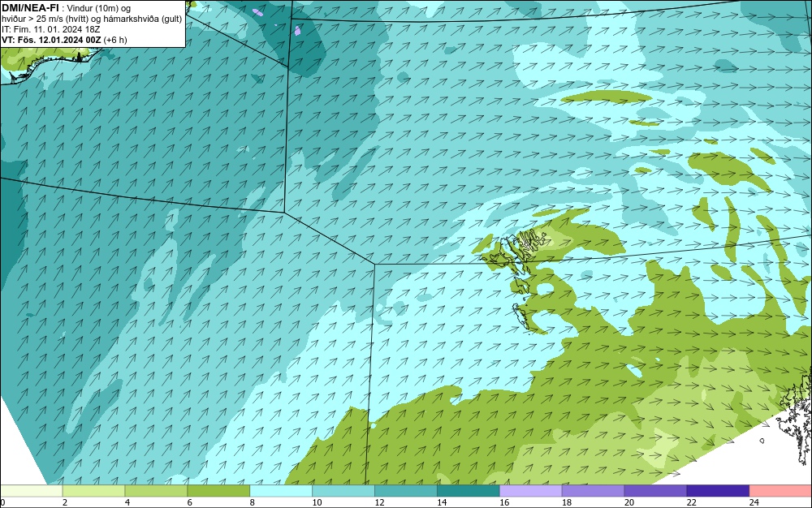Viewport: 812px width, 508px height.
Task: Click the scale label '12'
Action: click(x=379, y=502)
